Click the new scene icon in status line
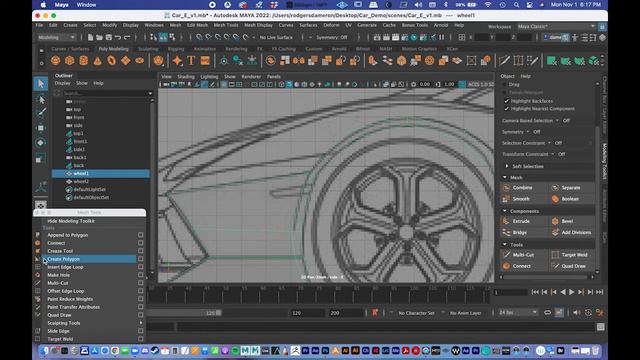The width and height of the screenshot is (640, 360). click(91, 37)
